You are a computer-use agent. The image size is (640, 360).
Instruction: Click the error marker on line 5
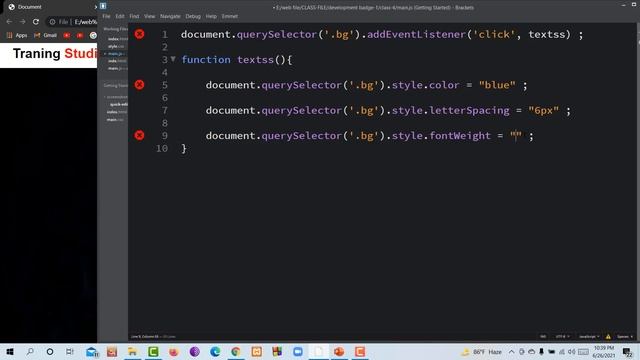[140, 85]
